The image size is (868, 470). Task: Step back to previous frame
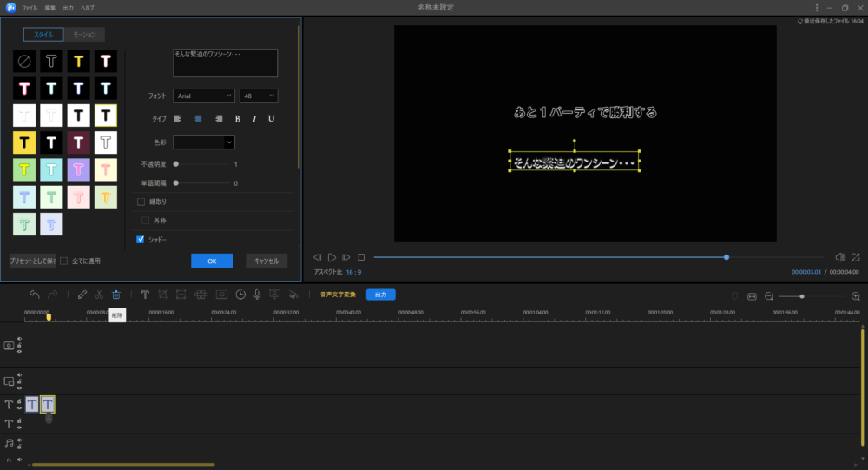[317, 257]
